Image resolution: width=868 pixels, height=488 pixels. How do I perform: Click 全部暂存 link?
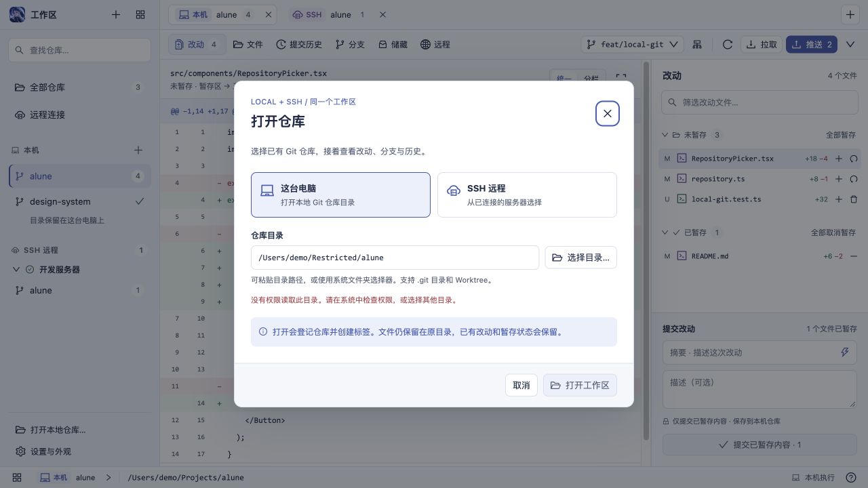coord(840,135)
